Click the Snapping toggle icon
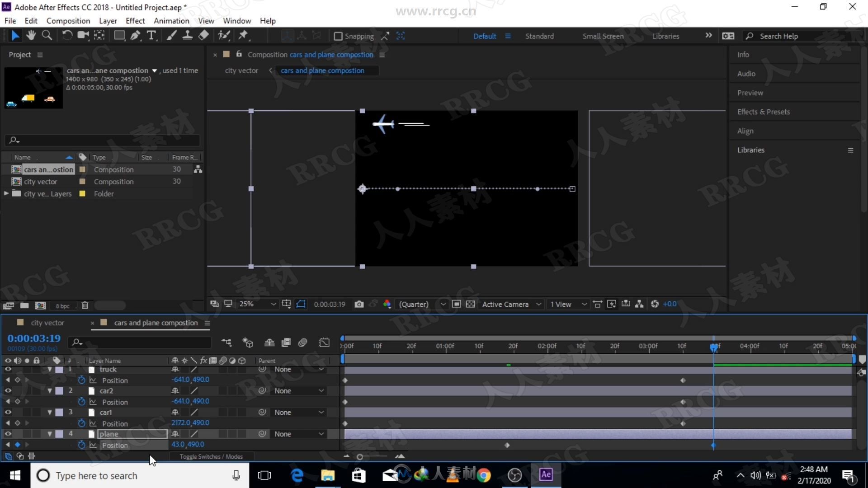 pyautogui.click(x=337, y=36)
